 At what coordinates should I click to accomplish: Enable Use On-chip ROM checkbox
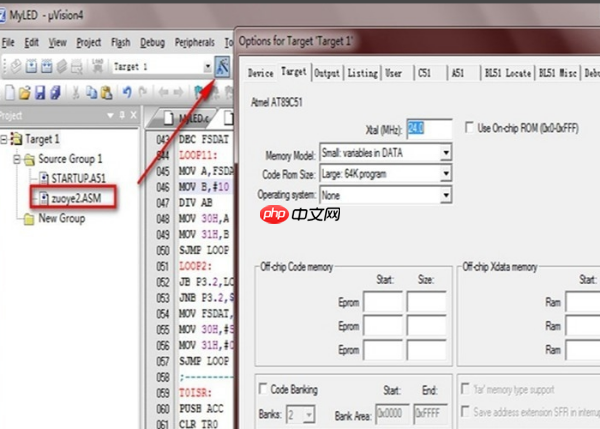point(469,127)
